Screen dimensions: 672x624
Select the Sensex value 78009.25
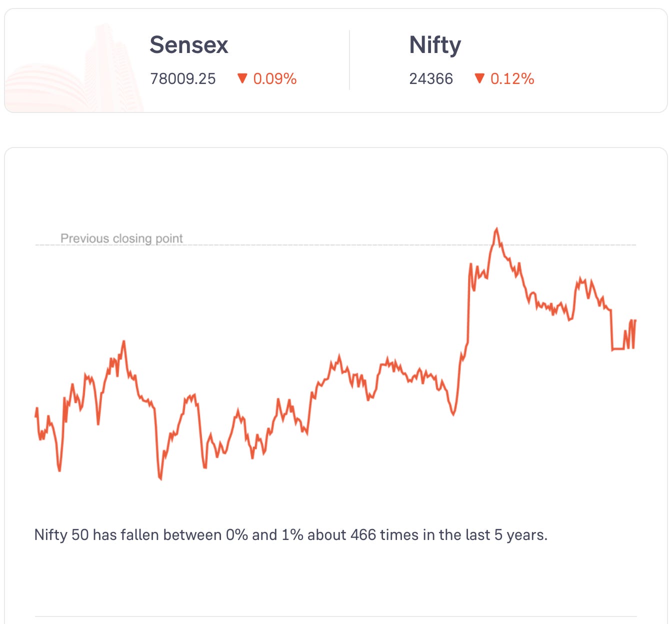[183, 79]
